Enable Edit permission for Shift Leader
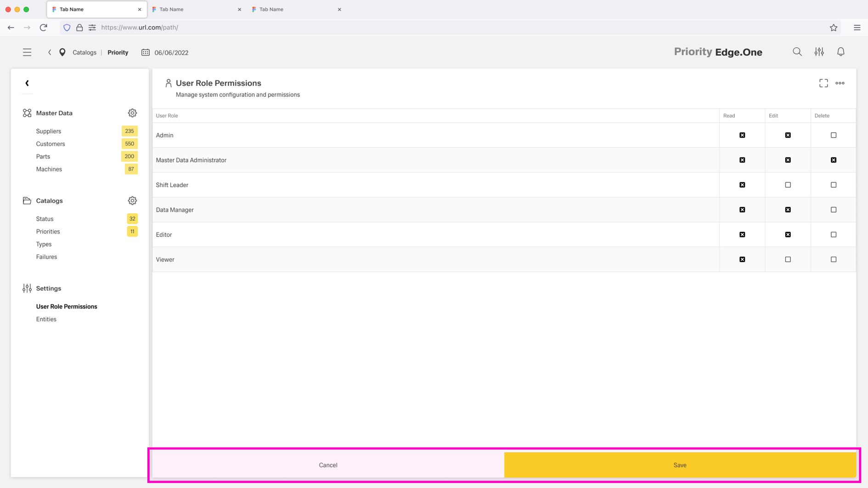This screenshot has height=488, width=868. tap(788, 185)
